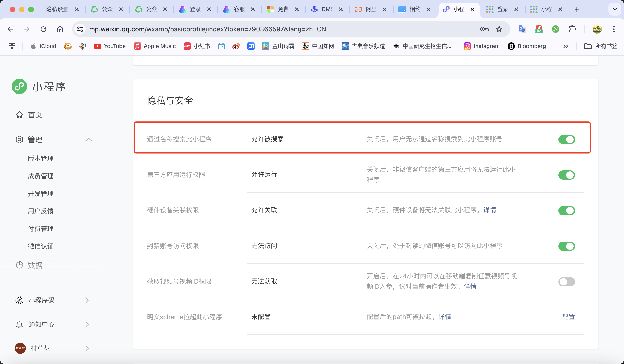The image size is (624, 364).
Task: Click the 小程序 green logo icon
Action: [19, 87]
